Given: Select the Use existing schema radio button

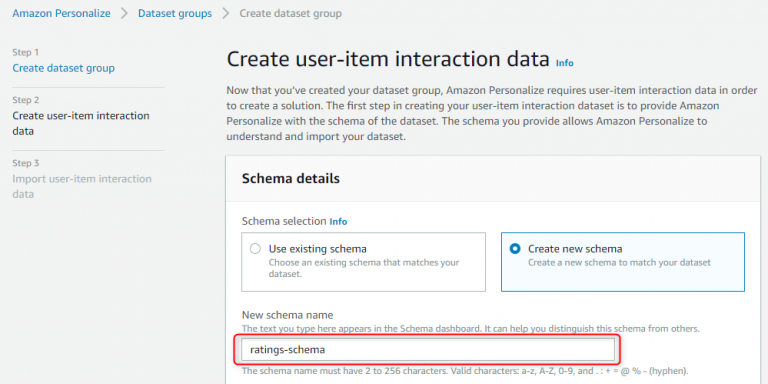Looking at the screenshot, I should click(255, 249).
